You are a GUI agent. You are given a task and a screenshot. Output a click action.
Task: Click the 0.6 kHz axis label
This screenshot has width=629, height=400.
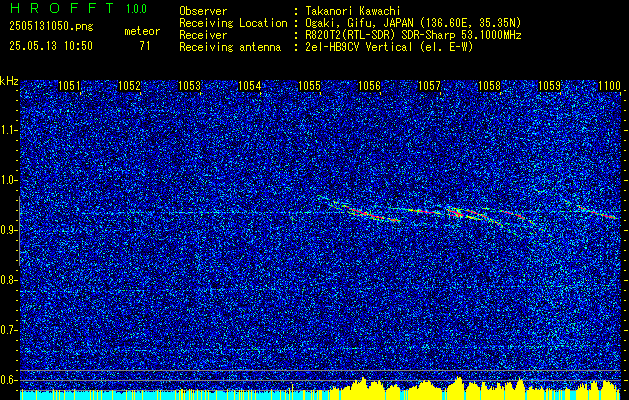8,380
